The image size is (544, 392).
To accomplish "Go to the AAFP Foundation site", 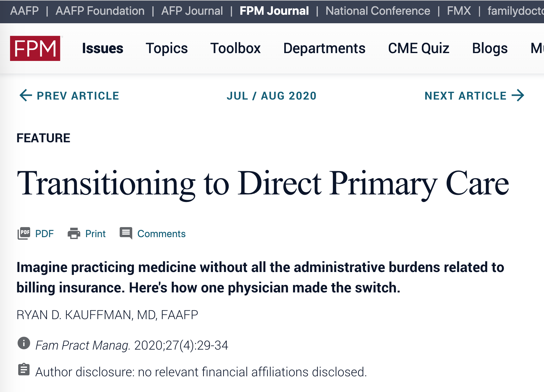I will (x=100, y=11).
